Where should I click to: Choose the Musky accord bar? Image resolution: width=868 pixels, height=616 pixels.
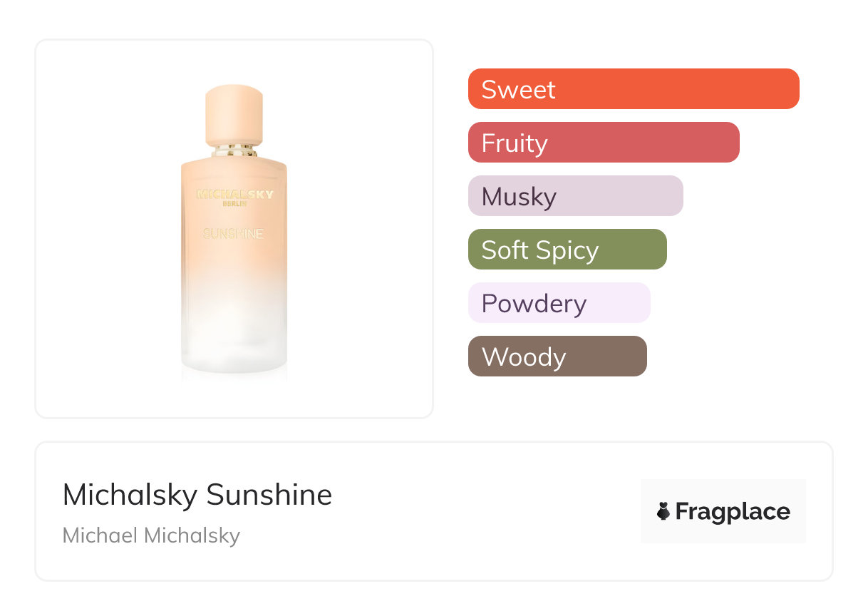tap(575, 196)
